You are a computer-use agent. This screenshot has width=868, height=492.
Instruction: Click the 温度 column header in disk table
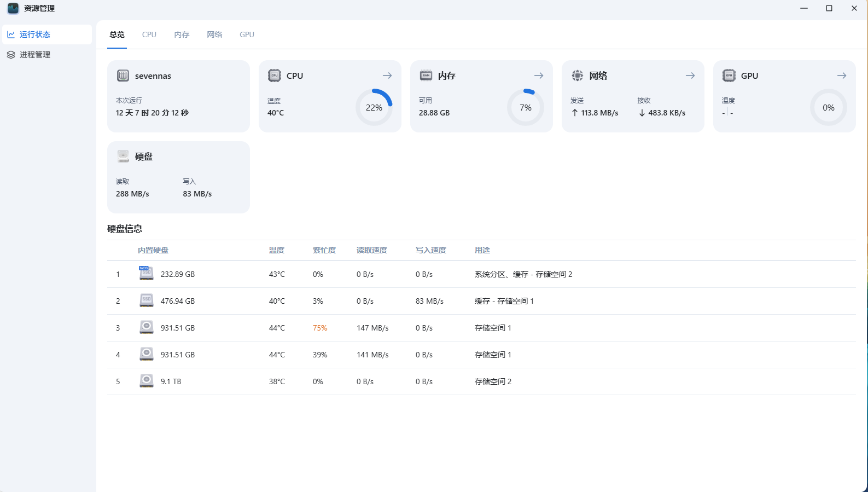tap(277, 250)
